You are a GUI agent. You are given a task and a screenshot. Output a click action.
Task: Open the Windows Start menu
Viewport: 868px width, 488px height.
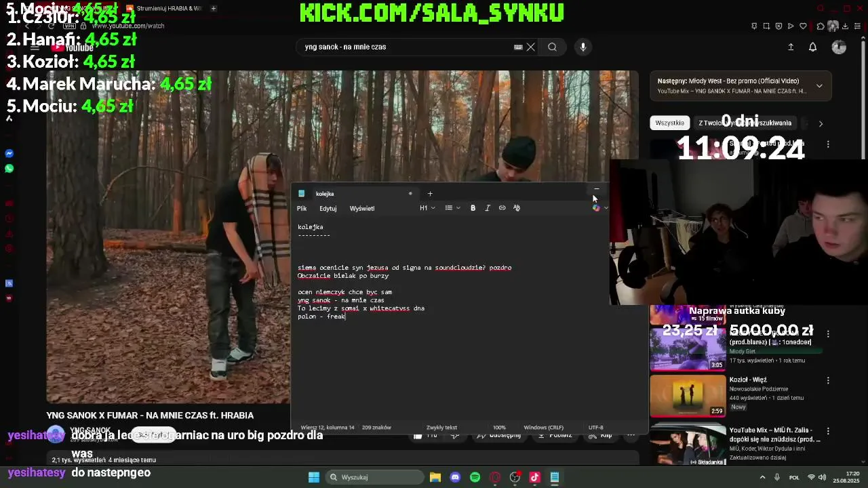point(313,477)
